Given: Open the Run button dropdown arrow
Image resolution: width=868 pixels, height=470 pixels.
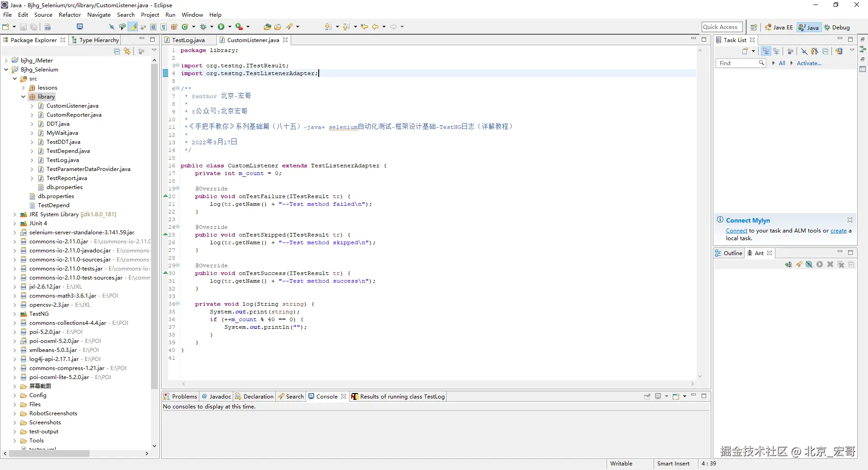Looking at the screenshot, I should point(230,27).
